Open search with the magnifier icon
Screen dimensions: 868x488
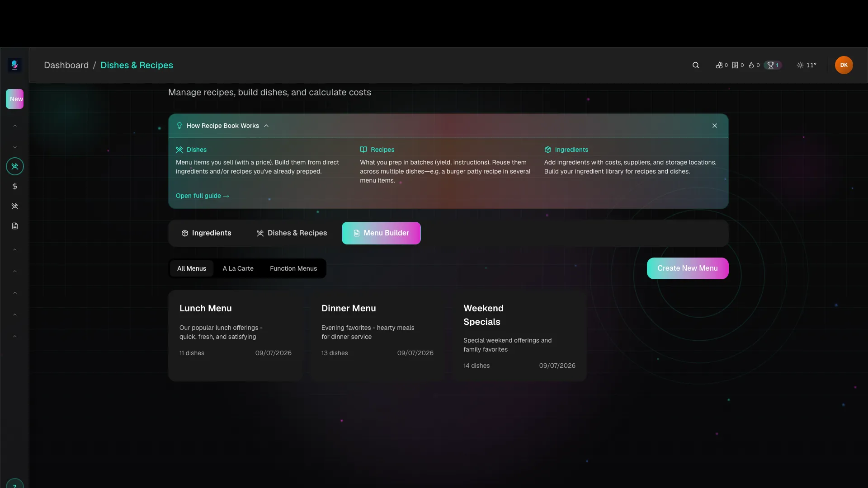(x=696, y=65)
